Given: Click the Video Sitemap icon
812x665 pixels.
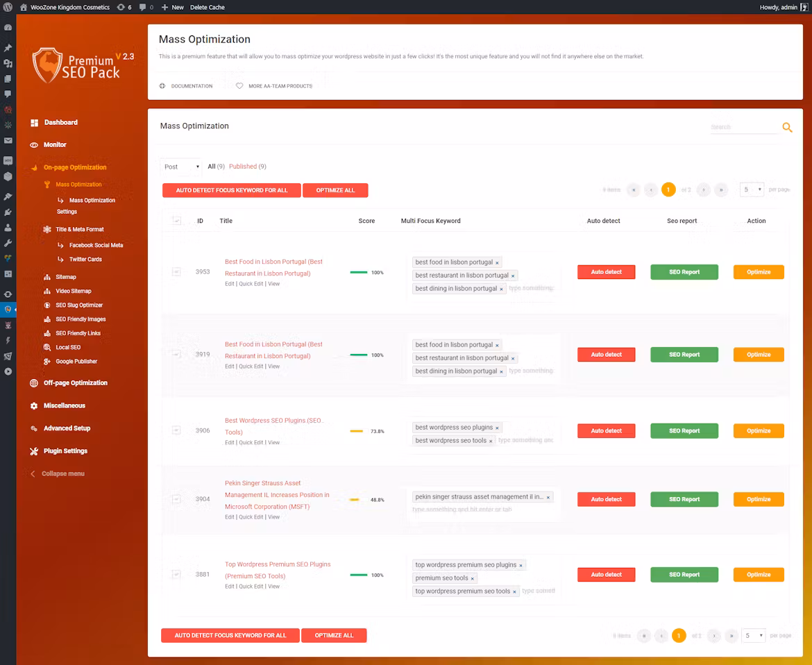Looking at the screenshot, I should pos(47,291).
